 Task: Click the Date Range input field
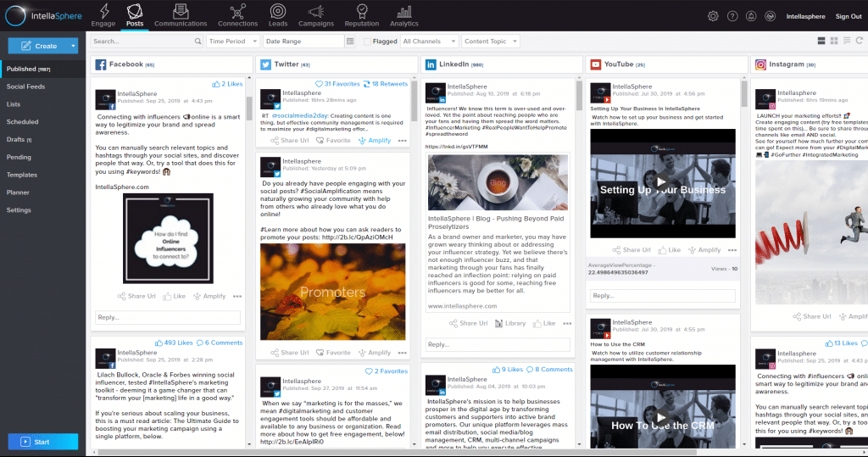point(303,41)
